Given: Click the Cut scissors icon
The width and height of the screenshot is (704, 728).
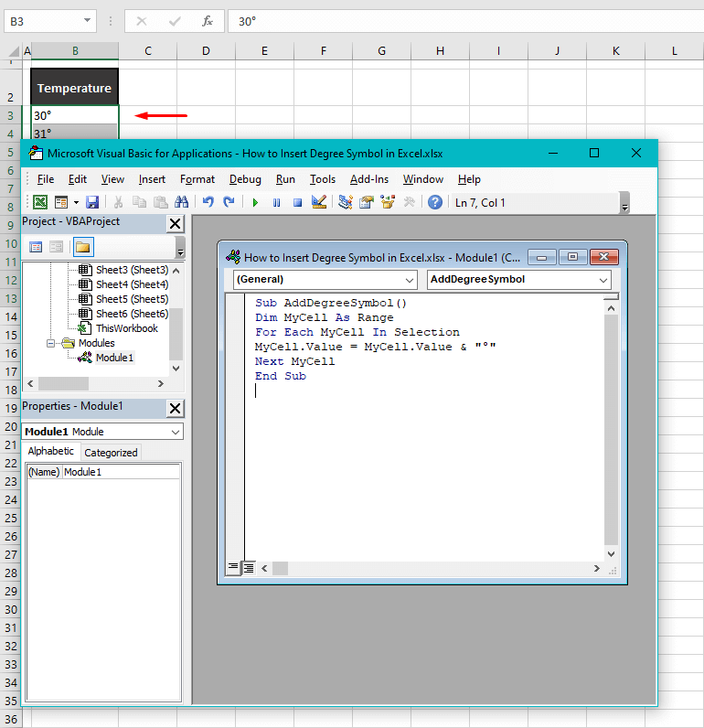Looking at the screenshot, I should tap(118, 202).
